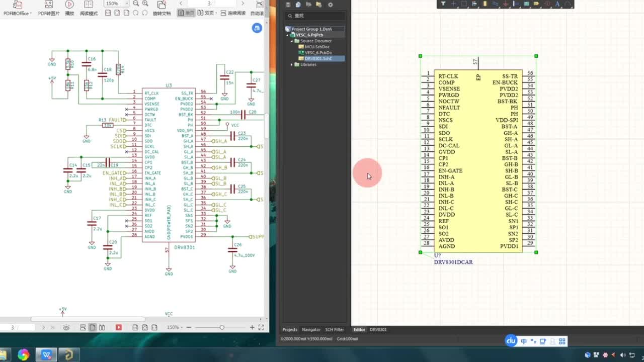Click the PDF转图片 tool icon
The height and width of the screenshot is (362, 644).
pyautogui.click(x=48, y=5)
